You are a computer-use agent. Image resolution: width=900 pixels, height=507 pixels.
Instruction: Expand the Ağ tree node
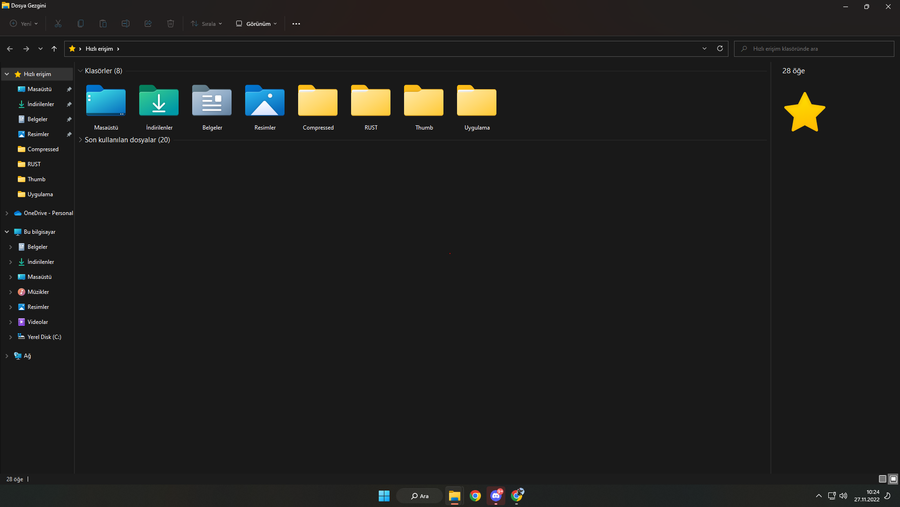click(7, 356)
